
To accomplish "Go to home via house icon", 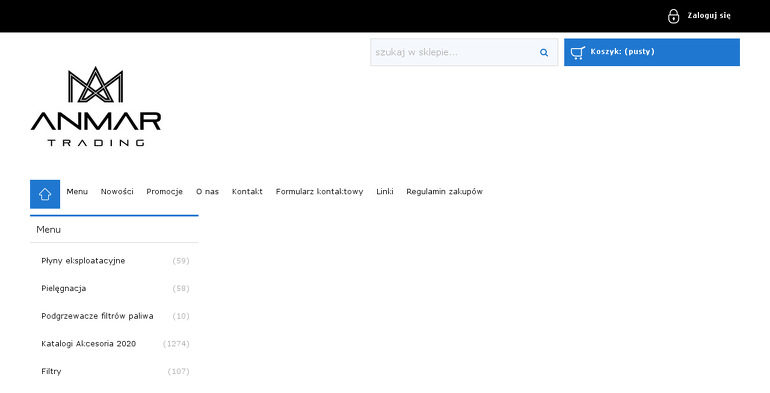I will click(45, 194).
